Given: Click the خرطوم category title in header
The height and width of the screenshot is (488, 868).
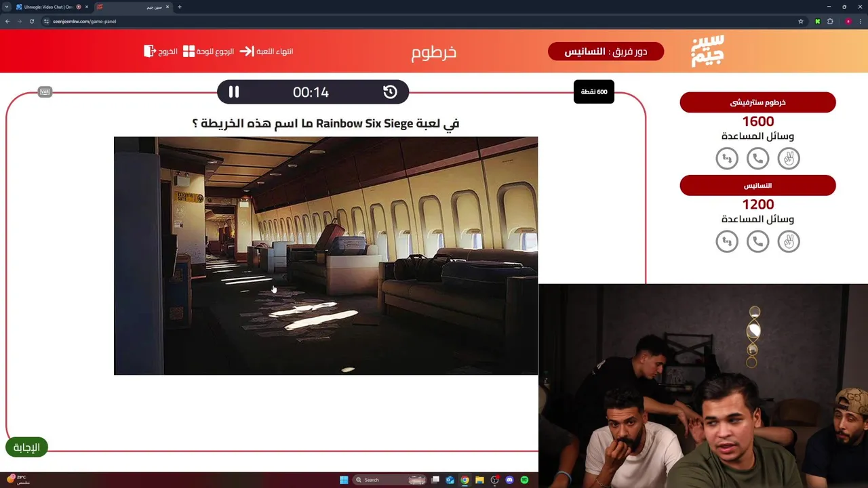Looking at the screenshot, I should tap(434, 52).
